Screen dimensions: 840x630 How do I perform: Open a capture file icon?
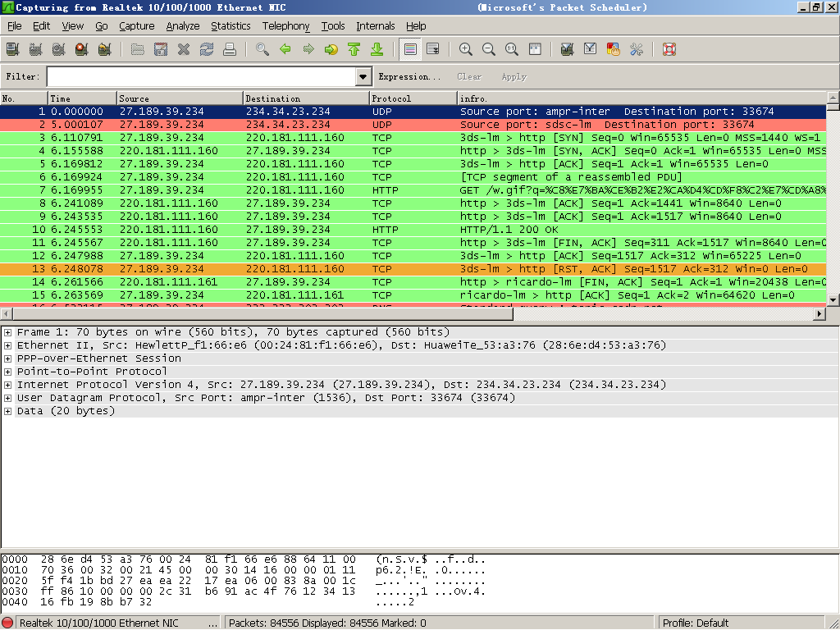click(x=138, y=49)
